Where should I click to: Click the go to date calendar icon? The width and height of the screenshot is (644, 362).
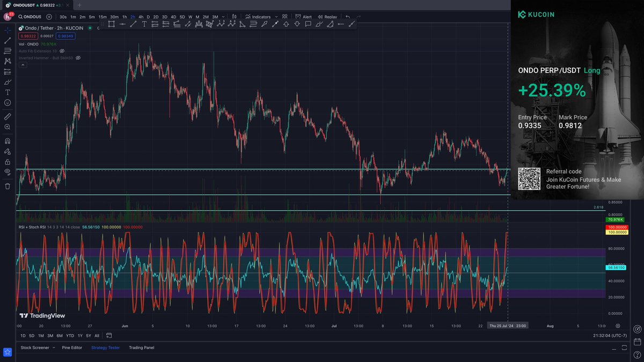(x=109, y=335)
